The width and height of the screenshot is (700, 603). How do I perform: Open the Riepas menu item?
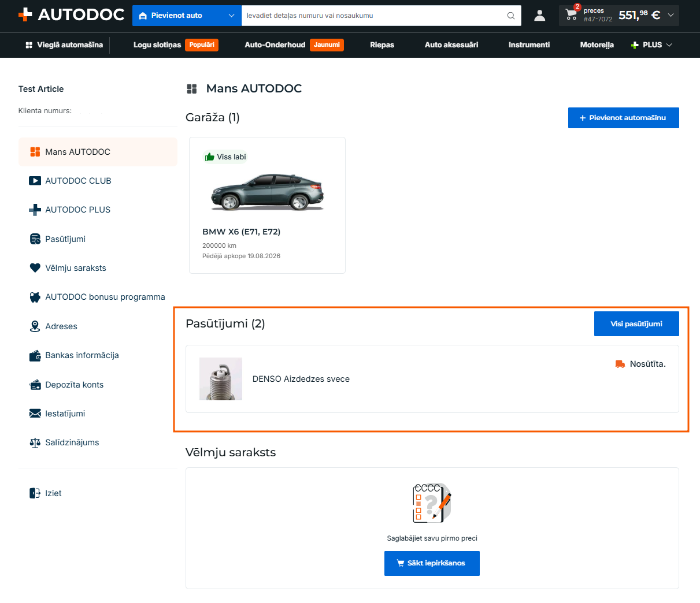coord(382,45)
